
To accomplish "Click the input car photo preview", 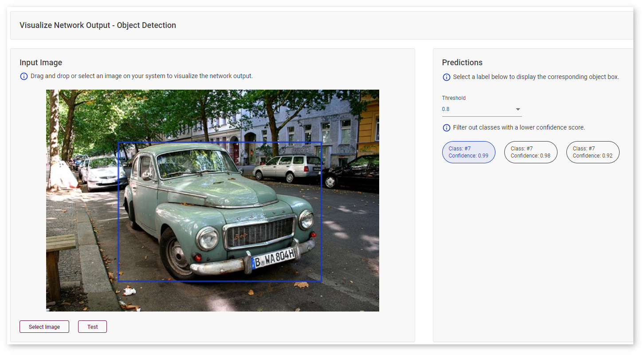I will coord(212,201).
